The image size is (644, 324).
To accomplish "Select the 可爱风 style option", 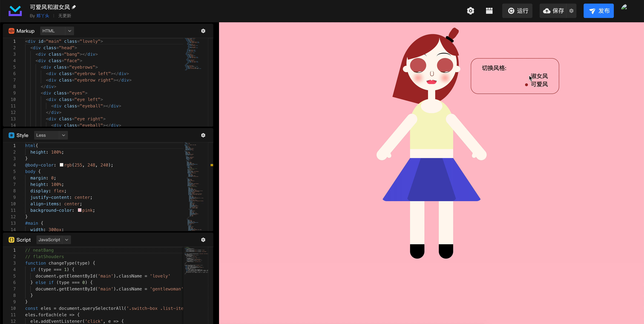I will (x=539, y=84).
